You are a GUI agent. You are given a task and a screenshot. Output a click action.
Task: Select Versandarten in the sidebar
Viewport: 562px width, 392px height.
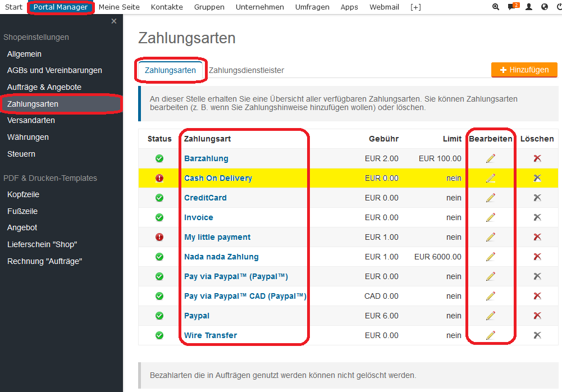pos(31,120)
